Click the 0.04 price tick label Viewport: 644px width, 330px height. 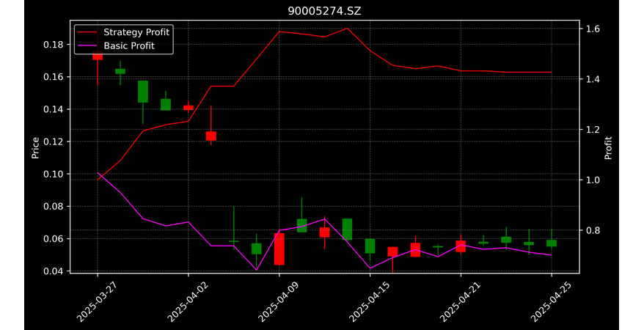pos(54,271)
